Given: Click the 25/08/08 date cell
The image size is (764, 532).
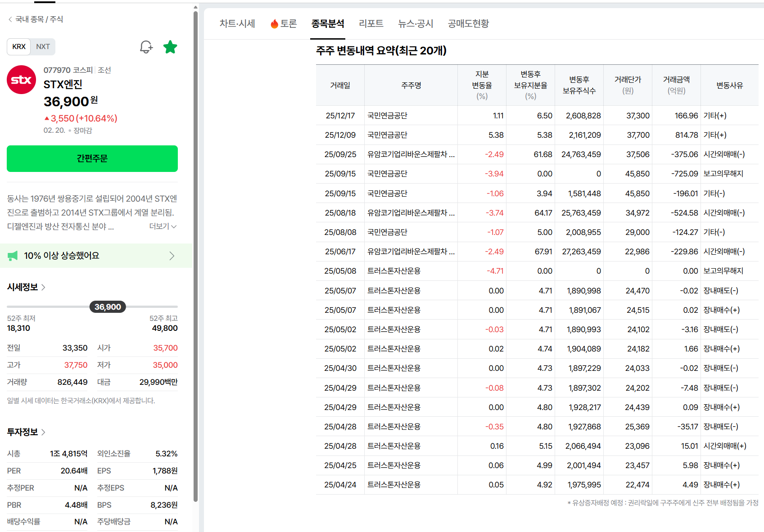Looking at the screenshot, I should pyautogui.click(x=340, y=232).
